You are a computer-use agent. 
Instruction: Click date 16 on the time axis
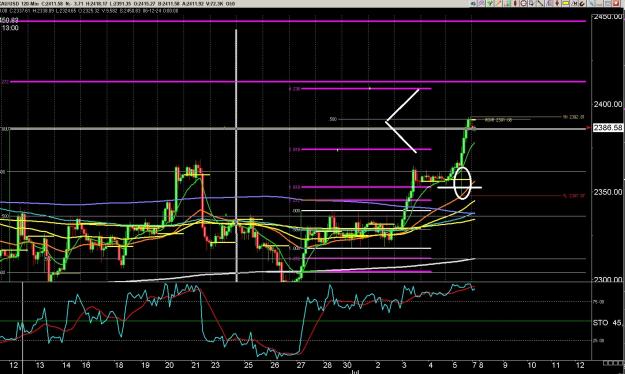click(x=86, y=365)
